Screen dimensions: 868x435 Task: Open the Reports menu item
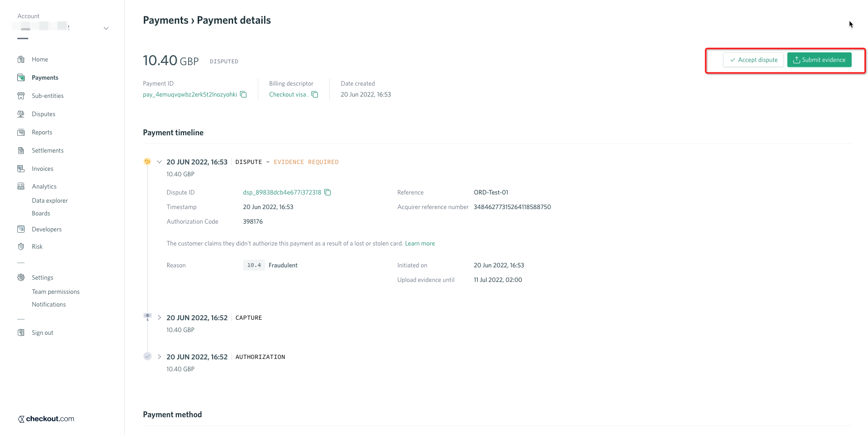(42, 132)
